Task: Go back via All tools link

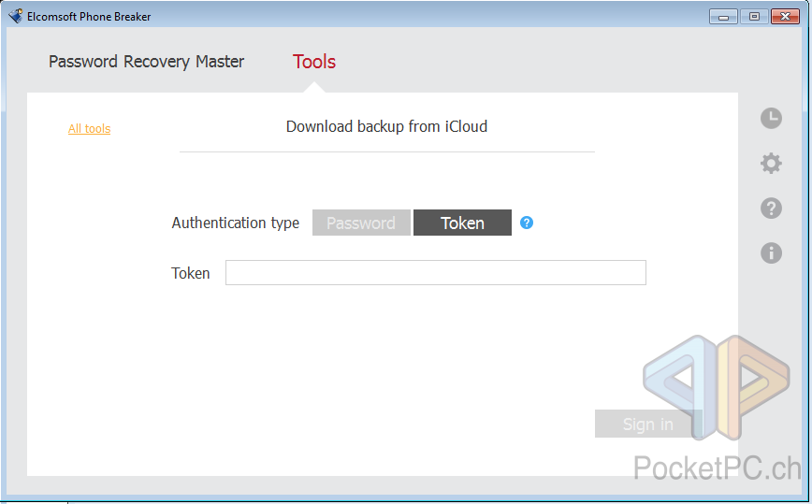Action: pos(89,128)
